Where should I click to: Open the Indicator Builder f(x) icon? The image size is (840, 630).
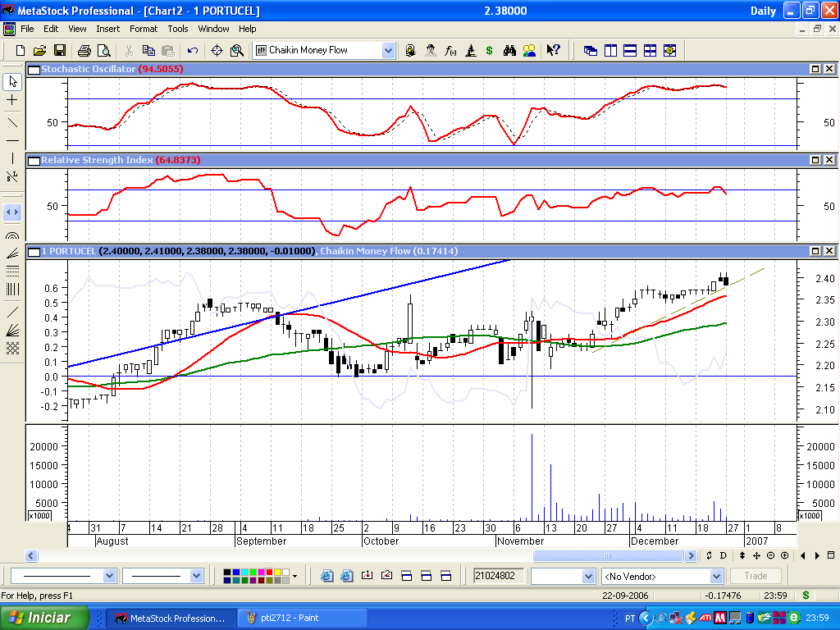tap(450, 50)
